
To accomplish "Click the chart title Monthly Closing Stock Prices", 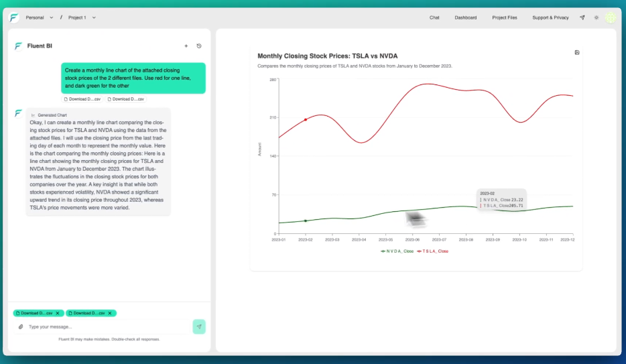I will pyautogui.click(x=327, y=56).
